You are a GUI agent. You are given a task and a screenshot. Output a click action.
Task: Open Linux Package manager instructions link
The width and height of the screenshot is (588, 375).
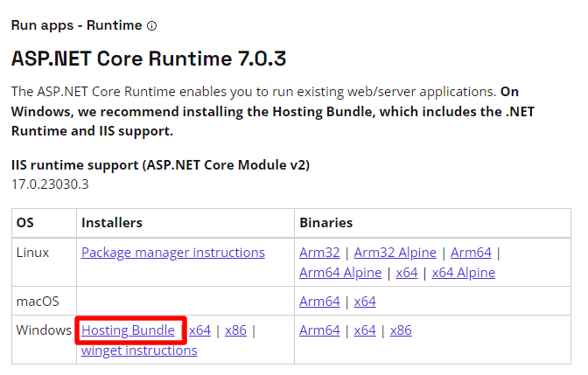click(173, 253)
